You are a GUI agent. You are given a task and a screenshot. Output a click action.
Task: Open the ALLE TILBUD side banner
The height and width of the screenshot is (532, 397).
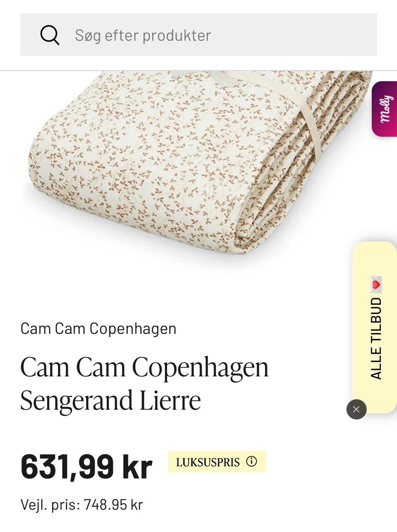click(375, 327)
